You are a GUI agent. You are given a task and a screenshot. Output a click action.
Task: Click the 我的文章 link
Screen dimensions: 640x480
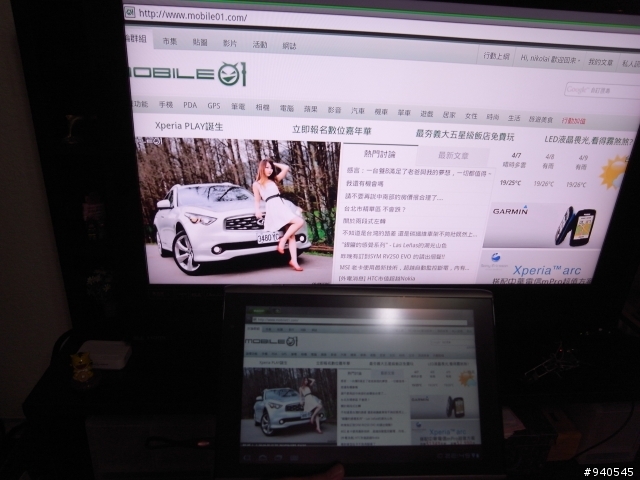click(x=600, y=62)
